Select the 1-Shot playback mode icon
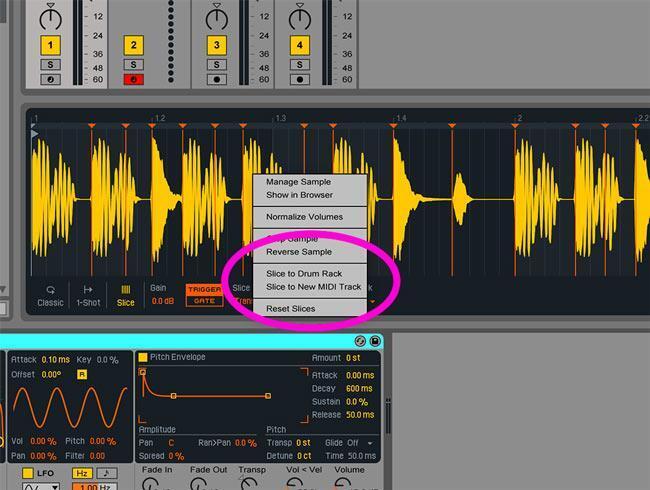This screenshot has height=490, width=650. [88, 289]
